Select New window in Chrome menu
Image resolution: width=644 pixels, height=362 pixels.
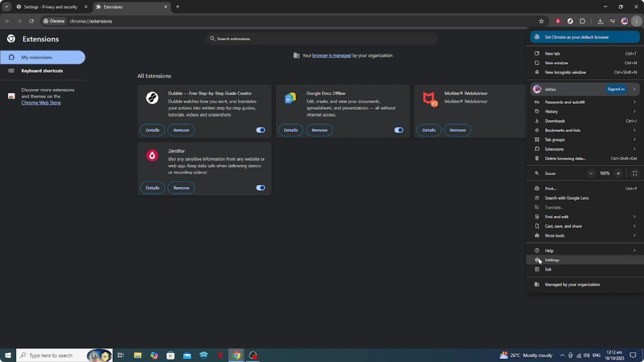(585, 63)
